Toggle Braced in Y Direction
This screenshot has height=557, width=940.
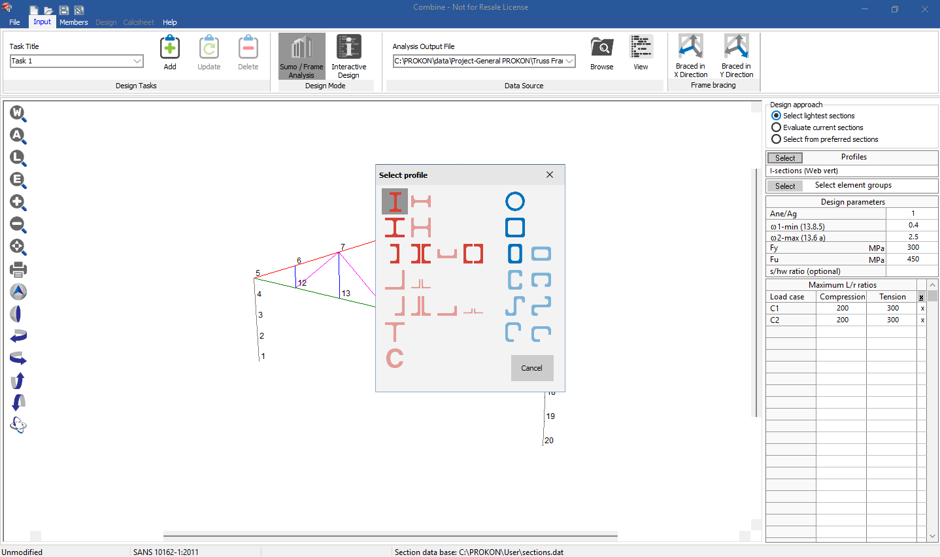coord(736,56)
